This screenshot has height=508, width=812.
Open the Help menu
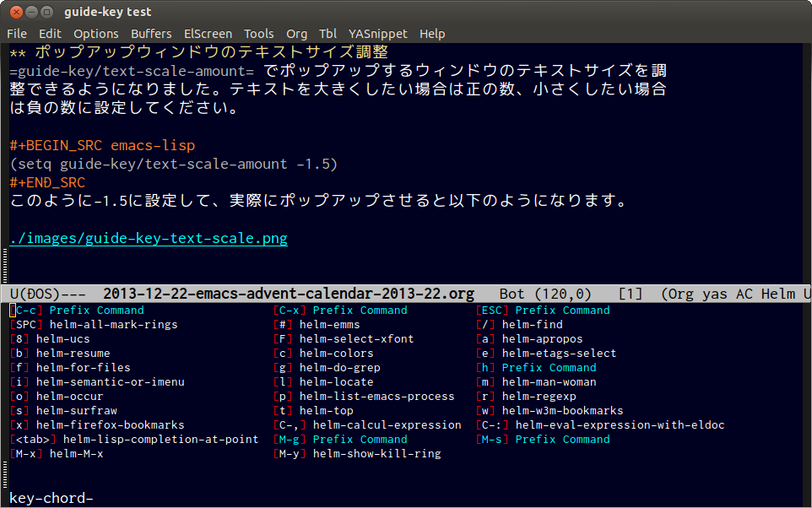(x=432, y=34)
